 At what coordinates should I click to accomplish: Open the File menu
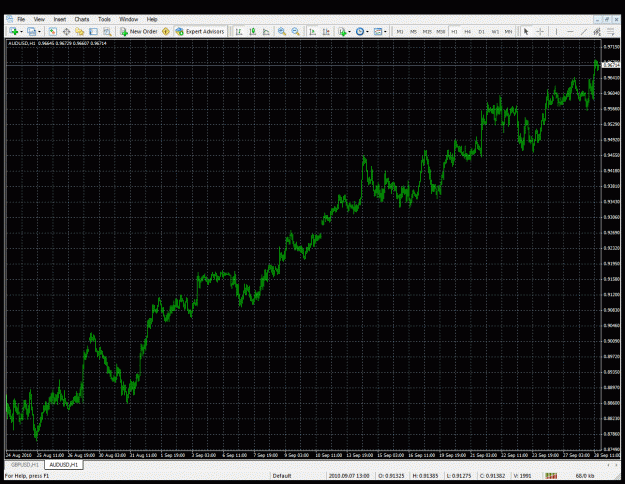click(x=21, y=19)
